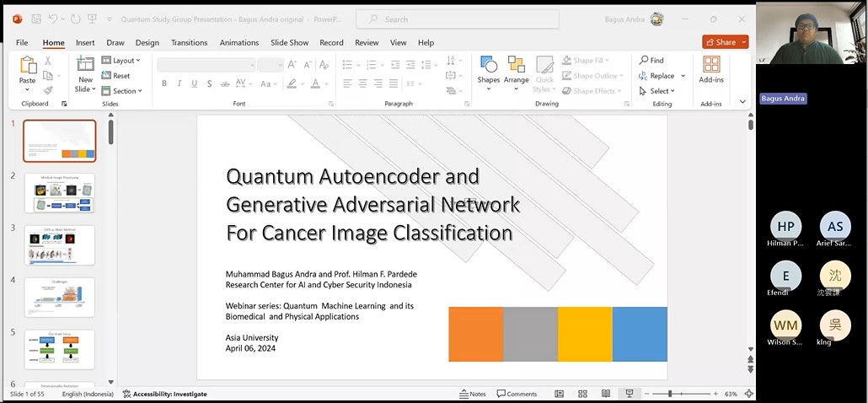Center align text
Image resolution: width=868 pixels, height=403 pixels.
362,83
